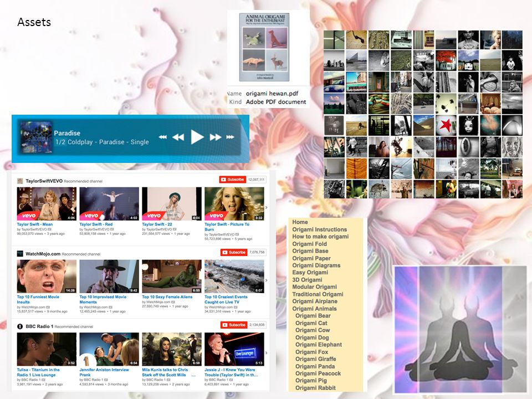
Task: Open Origami Base menu entry
Action: [310, 251]
